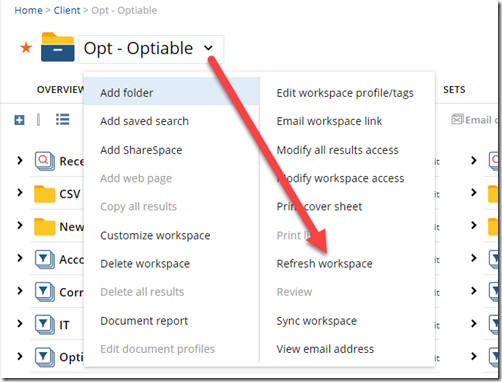
Task: Expand the New folder row
Action: 20,225
